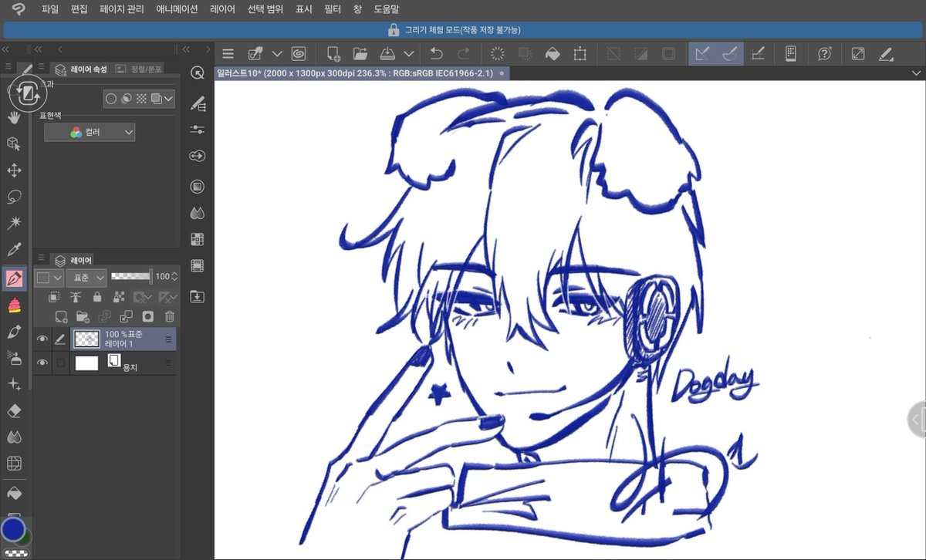Expand the save dropdown arrow in command bar

pyautogui.click(x=409, y=54)
